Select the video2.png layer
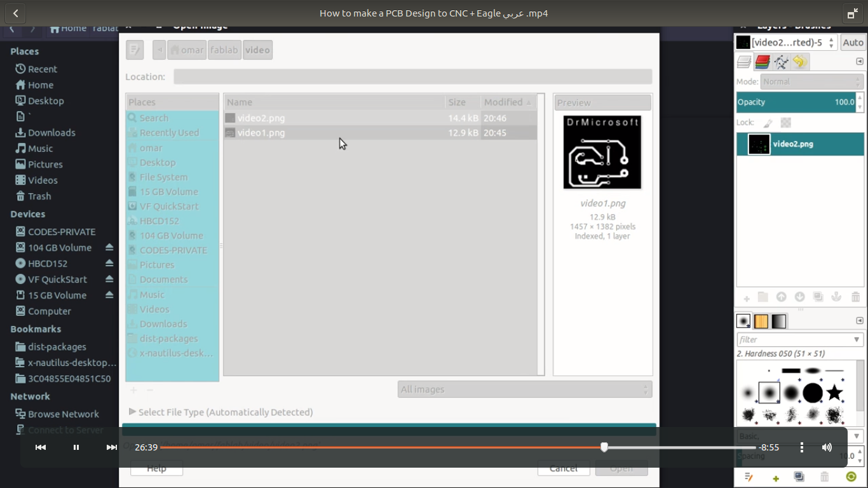The width and height of the screenshot is (868, 488). tap(800, 144)
